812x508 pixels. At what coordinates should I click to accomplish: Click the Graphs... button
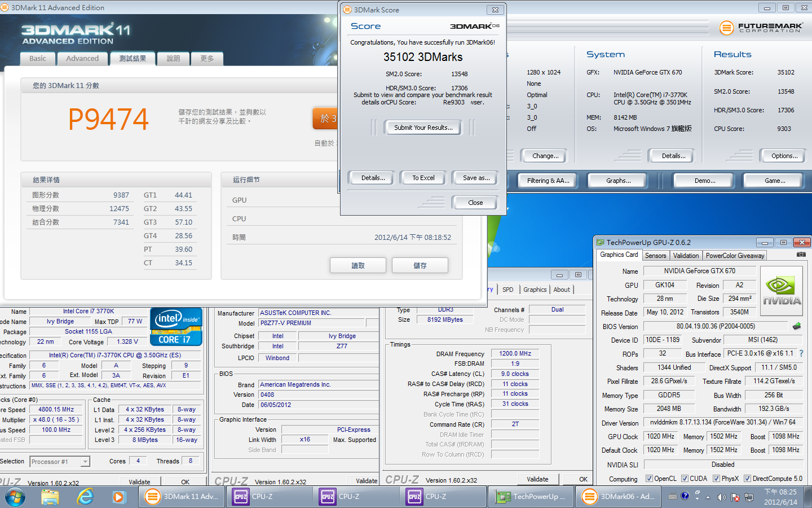pyautogui.click(x=618, y=181)
